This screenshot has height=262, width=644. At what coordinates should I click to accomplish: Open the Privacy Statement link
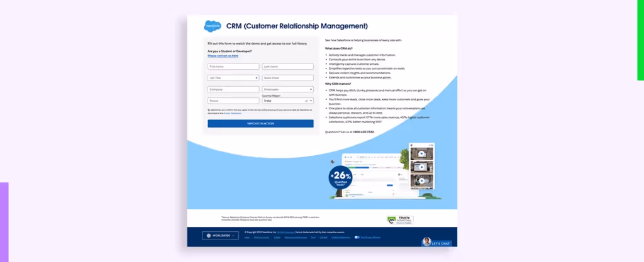pyautogui.click(x=233, y=113)
